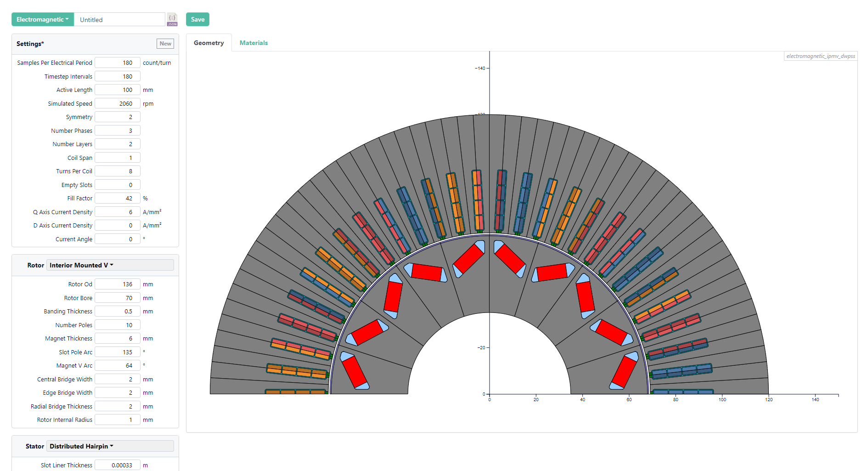868x471 pixels.
Task: Click the Simulated Speed input field
Action: coord(118,104)
